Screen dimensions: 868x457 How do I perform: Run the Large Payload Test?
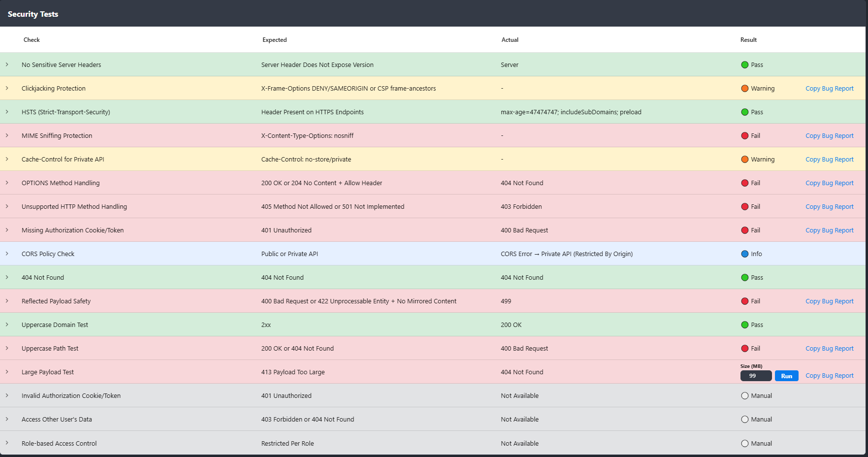786,376
